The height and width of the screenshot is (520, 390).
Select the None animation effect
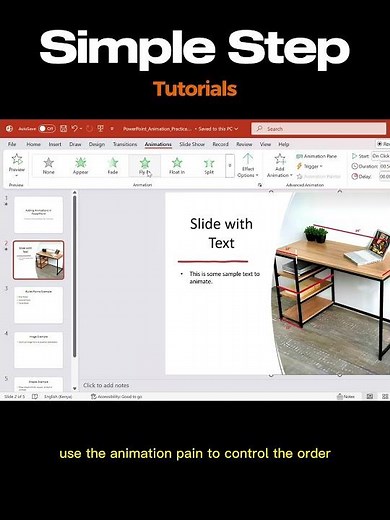[x=49, y=166]
